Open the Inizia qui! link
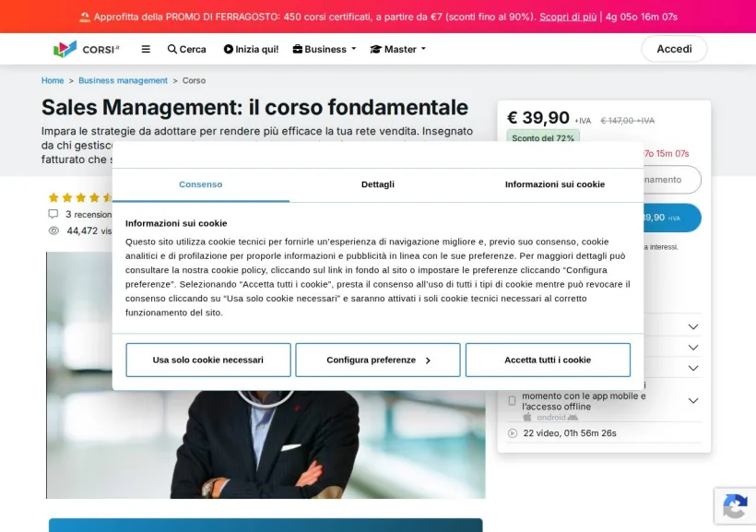The image size is (756, 532). (251, 49)
